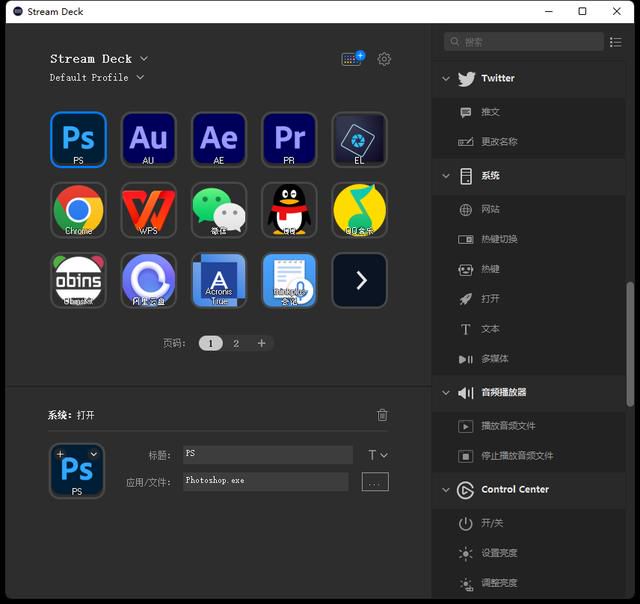Select the Premiere PR key
Screen dimensions: 640x604
[x=289, y=140]
